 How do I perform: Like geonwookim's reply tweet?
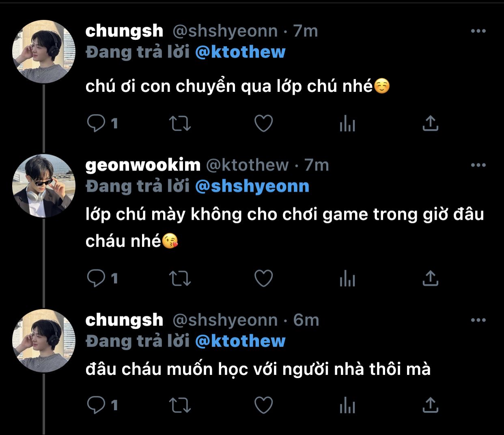(x=263, y=279)
